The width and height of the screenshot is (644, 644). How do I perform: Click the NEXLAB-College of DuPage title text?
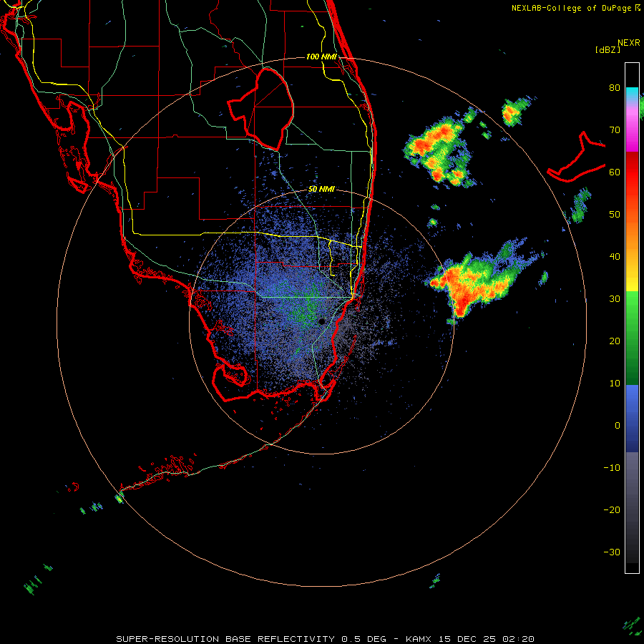coord(572,8)
